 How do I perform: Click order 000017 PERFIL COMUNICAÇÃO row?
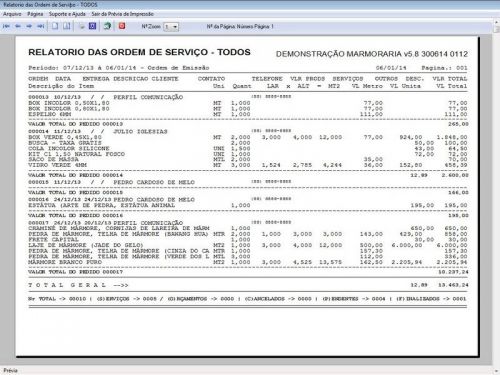pyautogui.click(x=160, y=223)
